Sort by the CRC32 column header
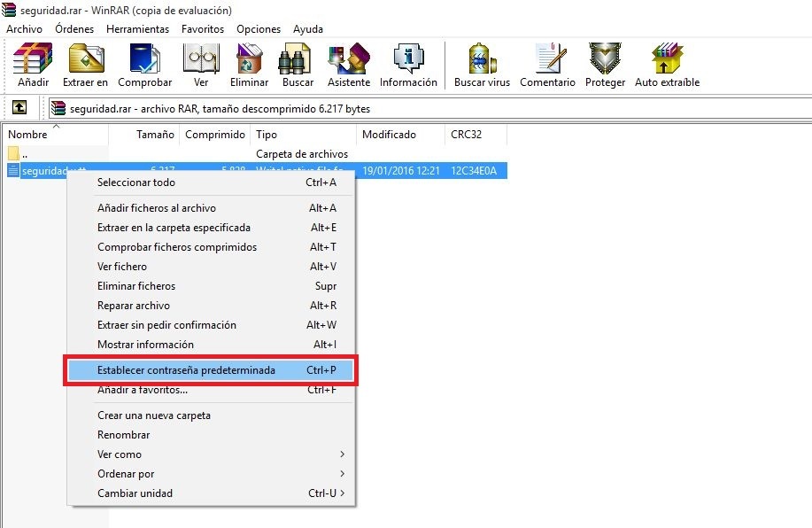Image resolution: width=812 pixels, height=528 pixels. point(476,135)
